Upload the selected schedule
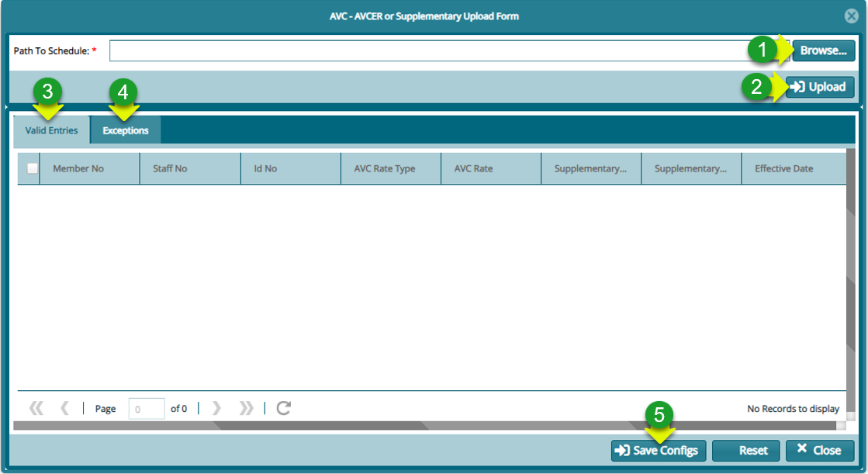This screenshot has height=474, width=868. point(818,87)
